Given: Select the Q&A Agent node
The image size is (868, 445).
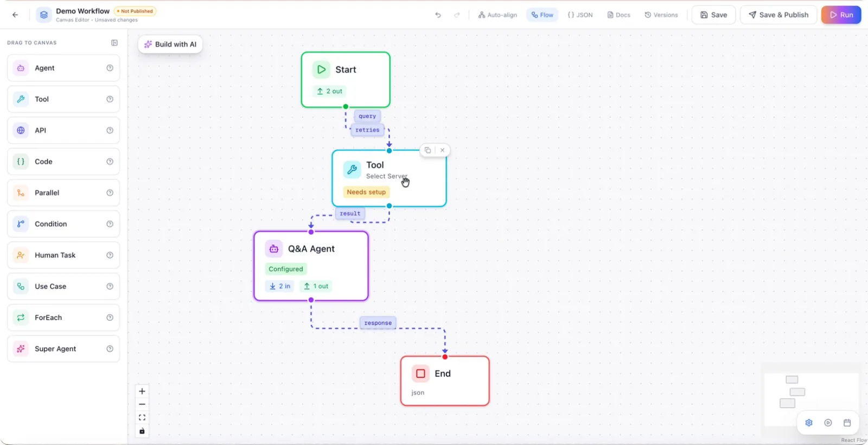Looking at the screenshot, I should click(x=311, y=266).
